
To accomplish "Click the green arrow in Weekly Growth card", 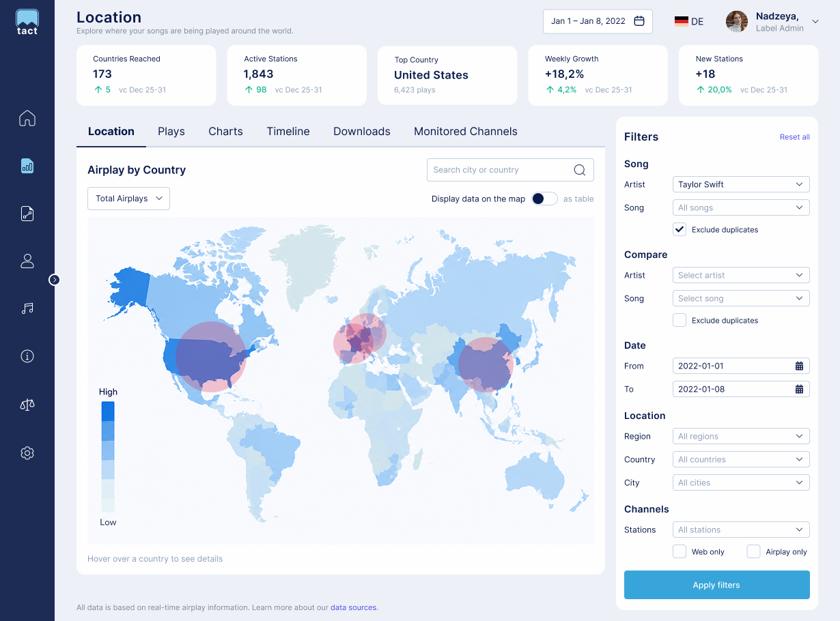I will [x=550, y=89].
